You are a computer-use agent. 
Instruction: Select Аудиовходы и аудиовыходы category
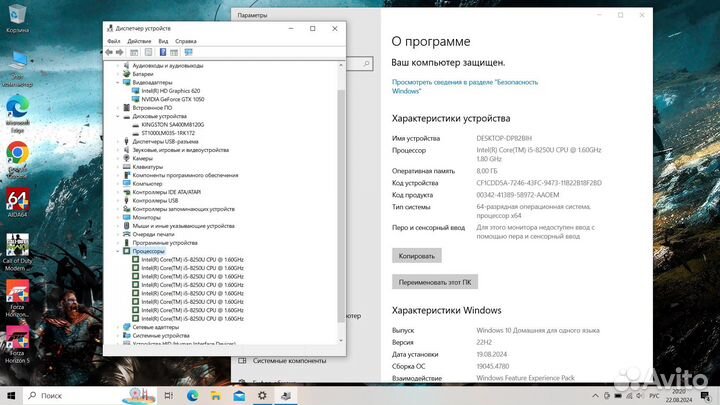(168, 66)
